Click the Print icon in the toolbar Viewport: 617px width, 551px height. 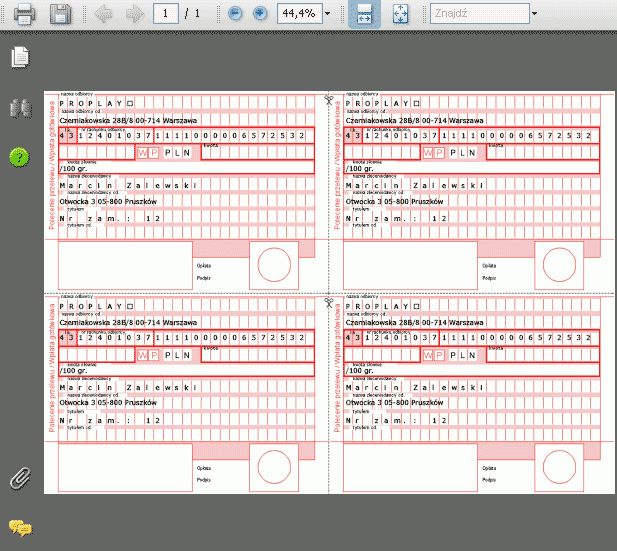coord(24,14)
